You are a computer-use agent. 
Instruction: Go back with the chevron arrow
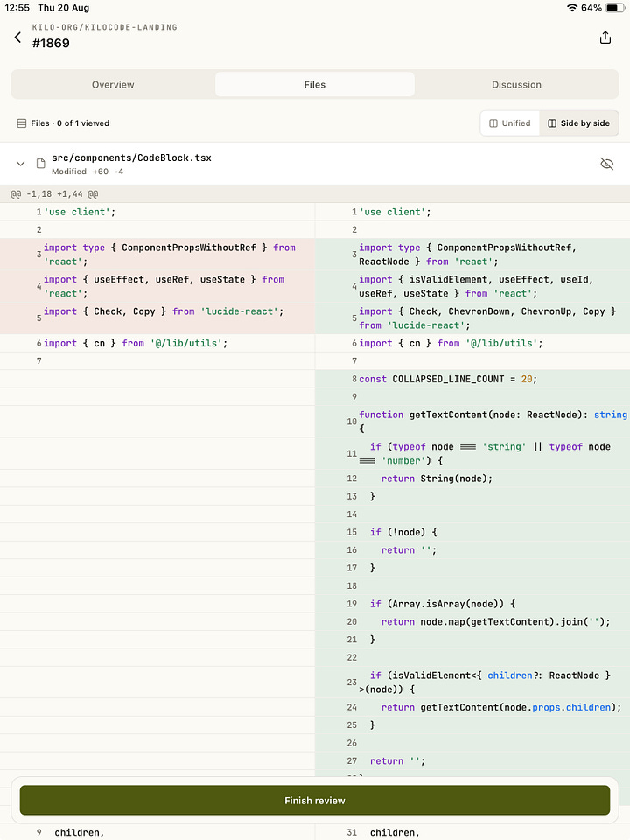coord(17,37)
